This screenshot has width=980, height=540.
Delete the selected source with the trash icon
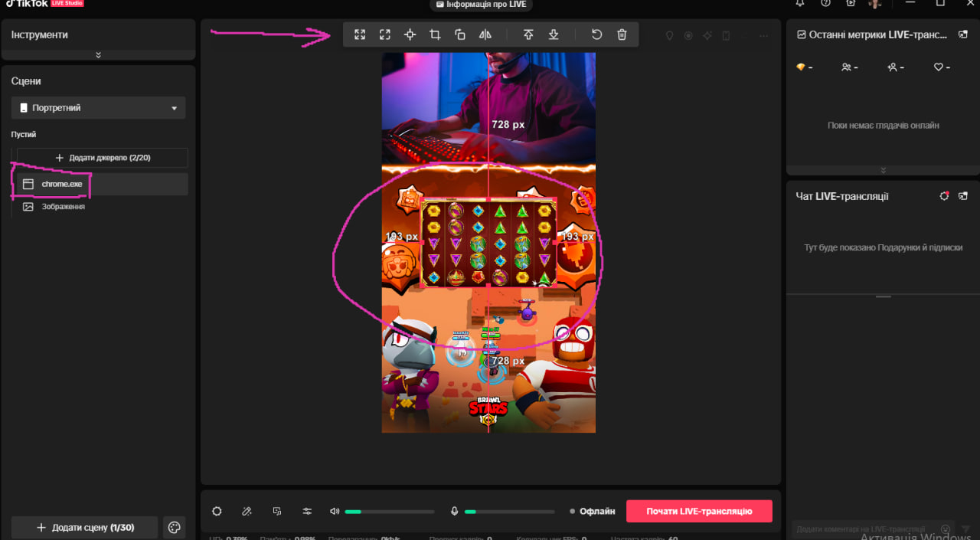click(x=622, y=34)
